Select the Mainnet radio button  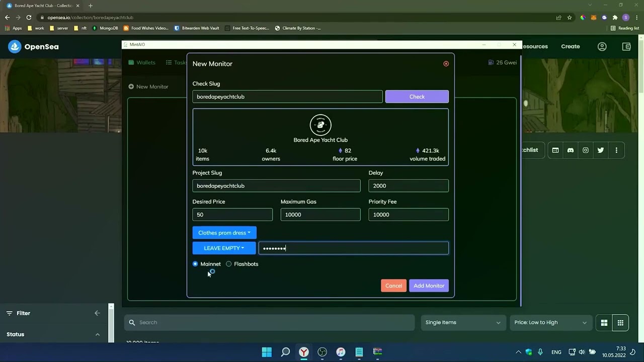click(195, 264)
